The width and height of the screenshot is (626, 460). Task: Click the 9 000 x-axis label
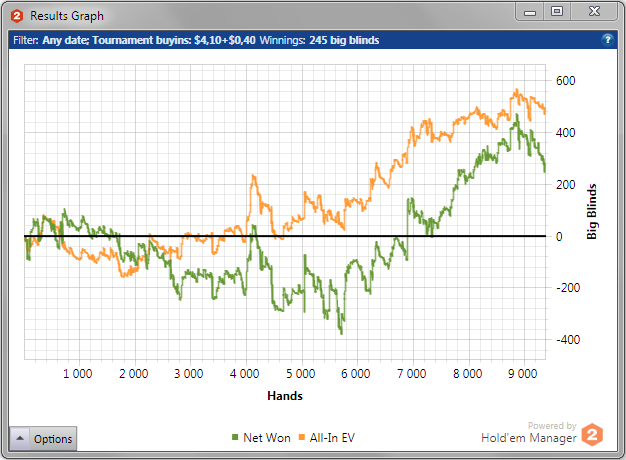523,374
